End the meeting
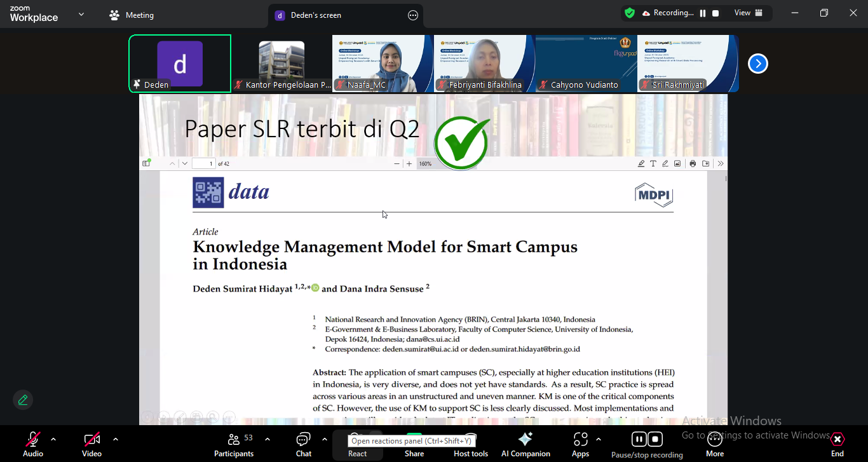Image resolution: width=868 pixels, height=462 pixels. click(x=837, y=444)
